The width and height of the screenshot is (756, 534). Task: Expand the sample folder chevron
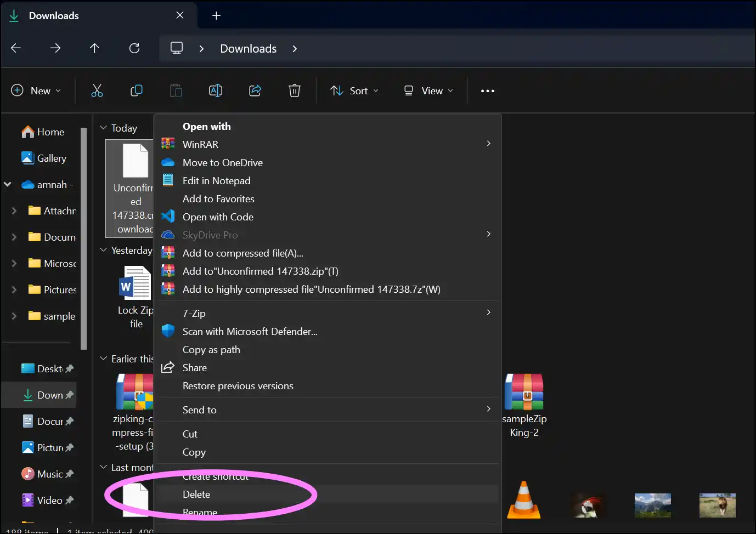14,316
